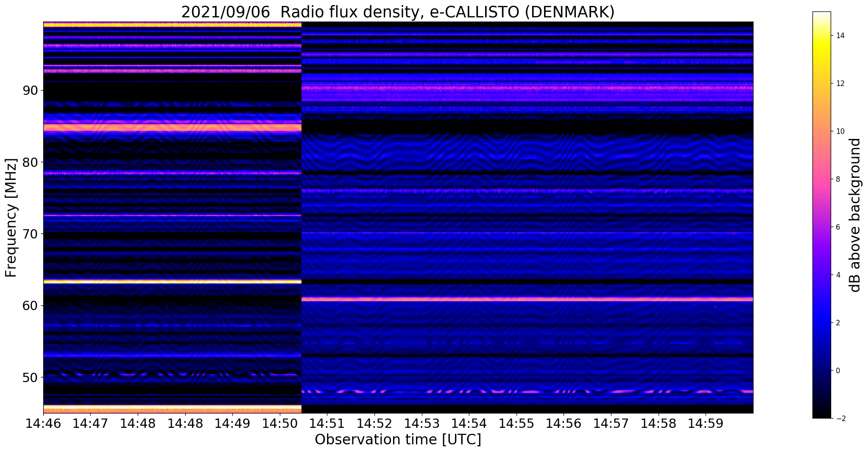Click the 60 tick label on the frequency axis

pos(29,305)
